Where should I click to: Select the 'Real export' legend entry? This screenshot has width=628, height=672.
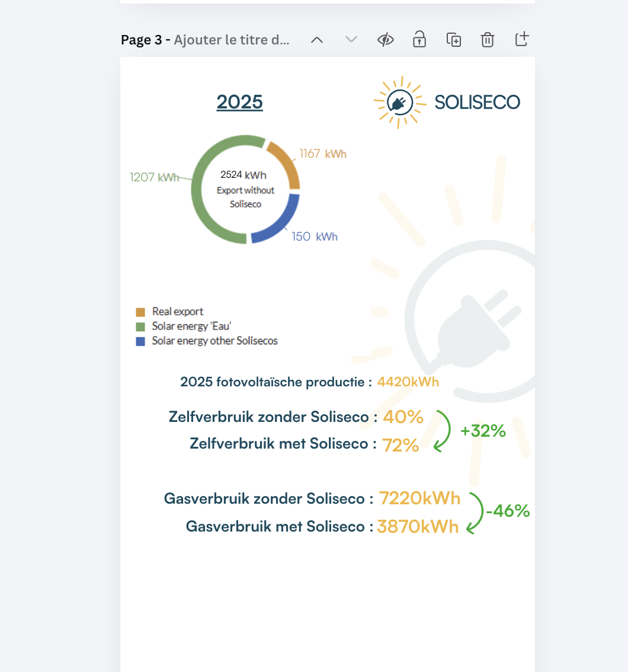pyautogui.click(x=178, y=311)
